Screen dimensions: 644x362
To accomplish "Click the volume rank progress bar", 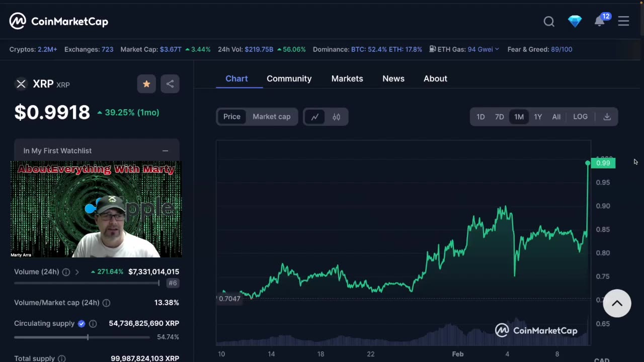I will tap(87, 283).
